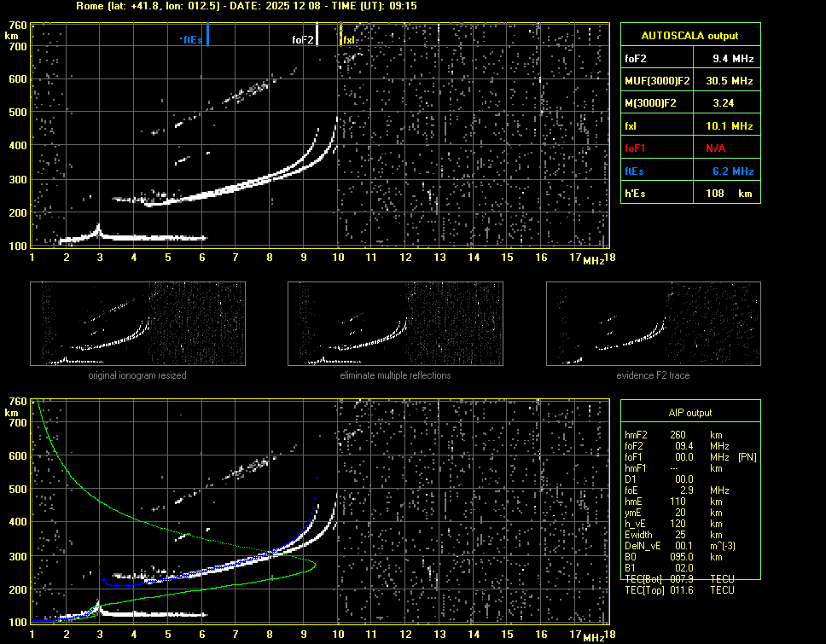Click the AUTOSCALA output header
This screenshot has width=826, height=644.
(x=689, y=36)
